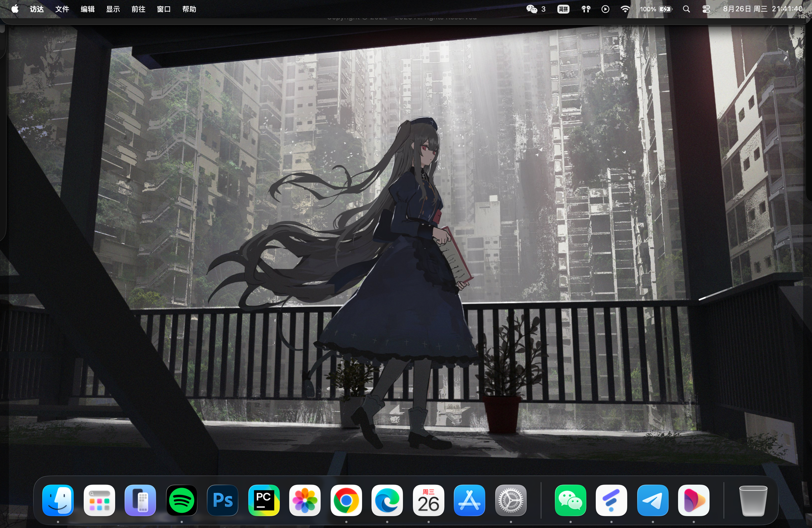Screen dimensions: 812x528
Task: Launch Telegram from the Dock
Action: click(x=653, y=500)
